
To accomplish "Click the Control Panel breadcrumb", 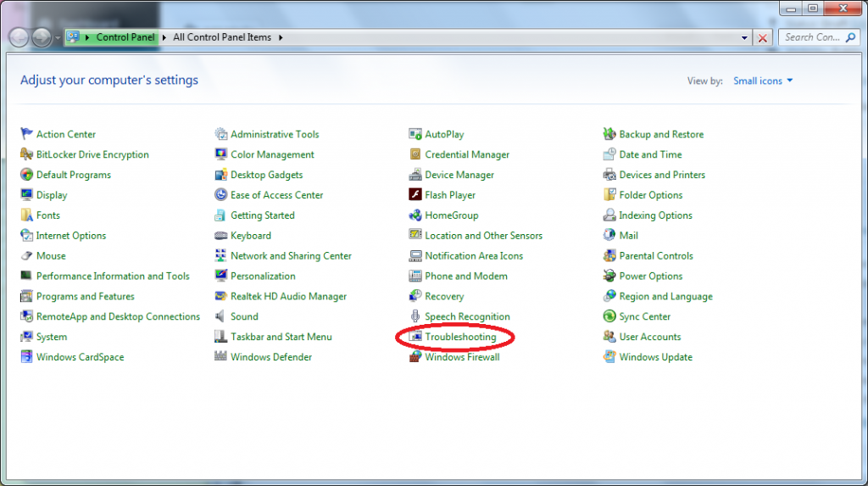I will point(125,37).
